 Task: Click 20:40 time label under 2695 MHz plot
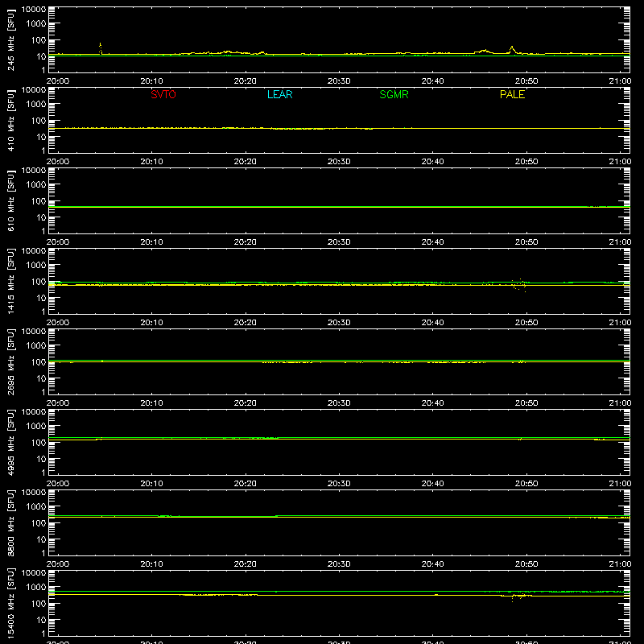432,403
